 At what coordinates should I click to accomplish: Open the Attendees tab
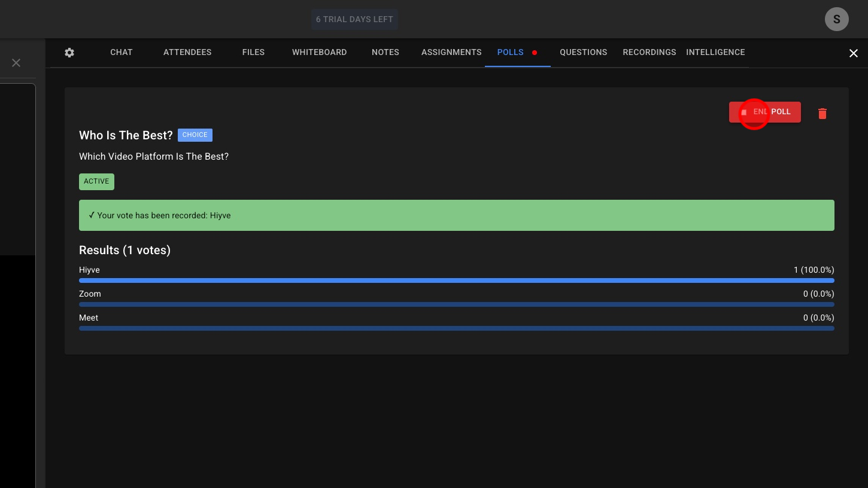click(x=187, y=53)
